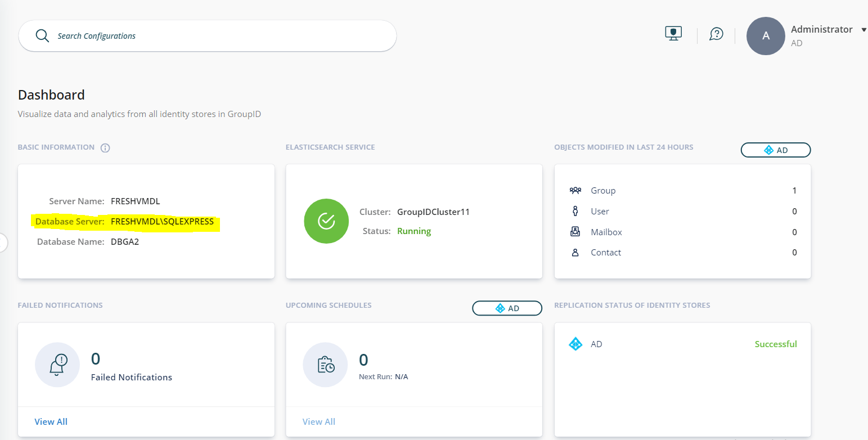Image resolution: width=868 pixels, height=440 pixels.
Task: Expand the Administrator account dropdown arrow
Action: point(863,30)
